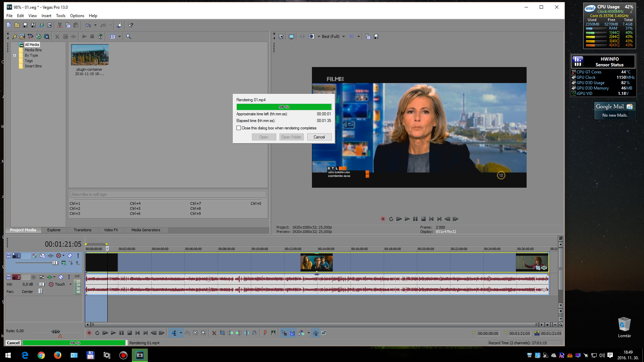Image resolution: width=644 pixels, height=362 pixels.
Task: Click the Envelope edit tool icon
Action: pyautogui.click(x=187, y=333)
